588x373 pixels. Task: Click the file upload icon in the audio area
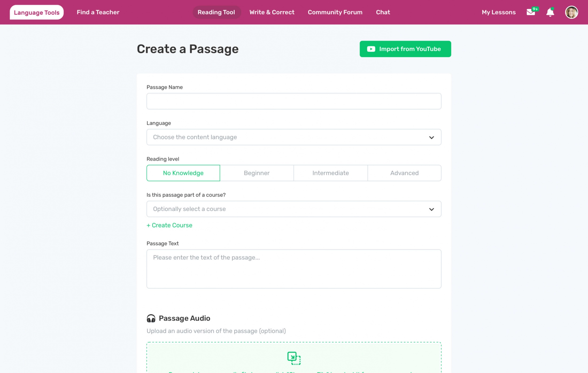(294, 358)
